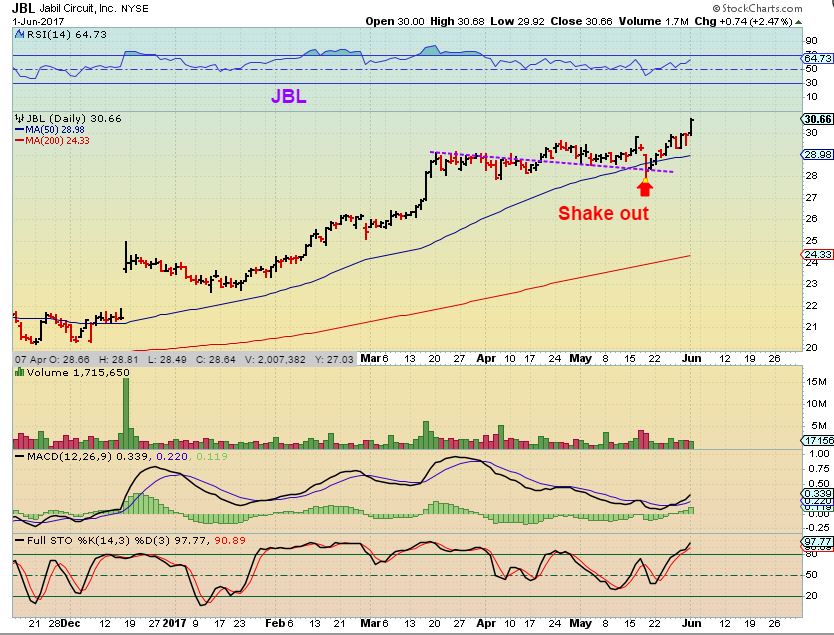834x635 pixels.
Task: Click the 28.98 MA value tag on right axis
Action: (818, 155)
